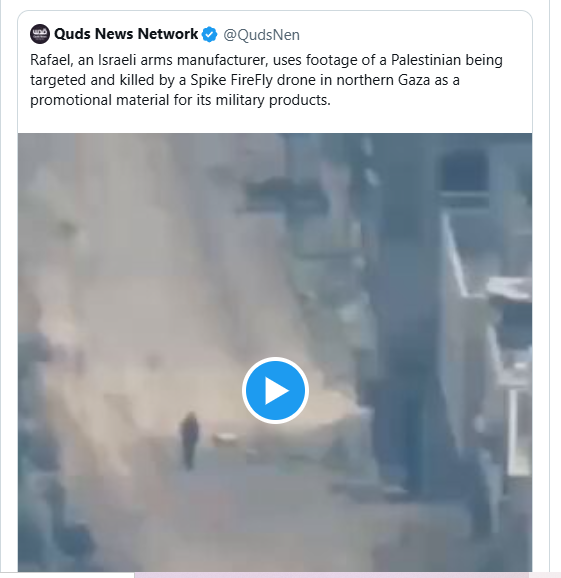The height and width of the screenshot is (578, 561).
Task: Click the dark window in the video's building
Action: pos(464,170)
